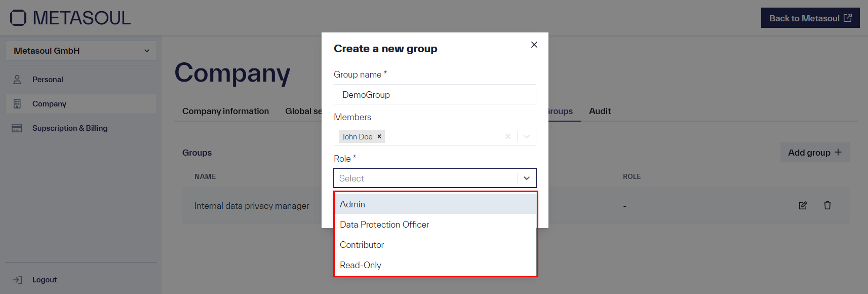Go to Company in the sidebar
868x294 pixels.
[81, 104]
